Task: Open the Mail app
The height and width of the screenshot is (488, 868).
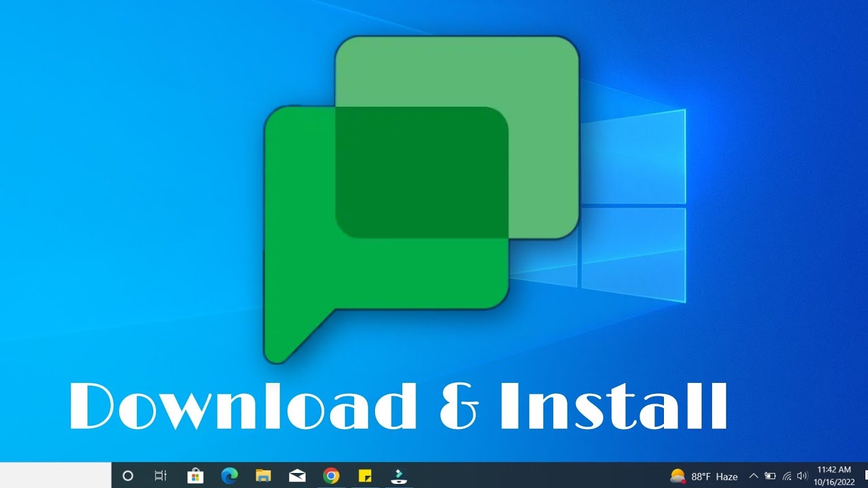Action: (x=297, y=476)
